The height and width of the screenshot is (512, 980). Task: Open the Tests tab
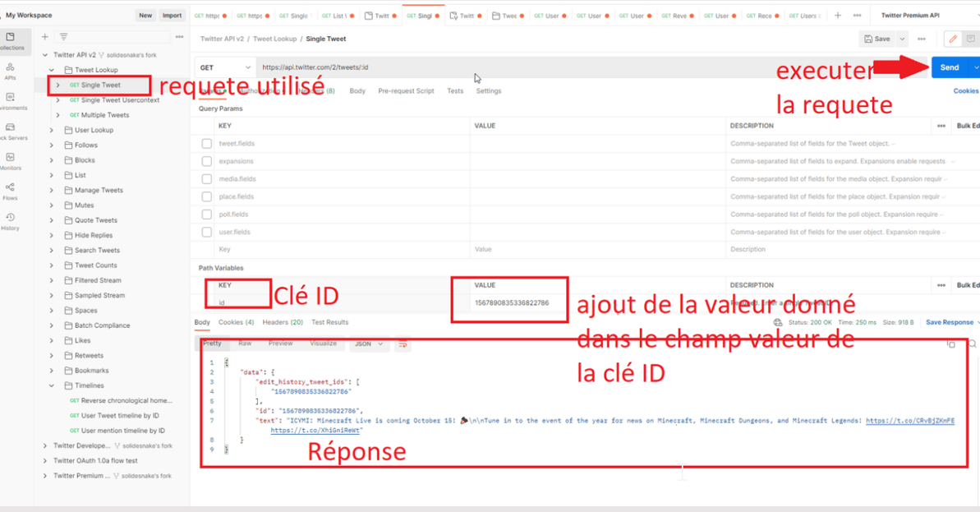tap(455, 91)
